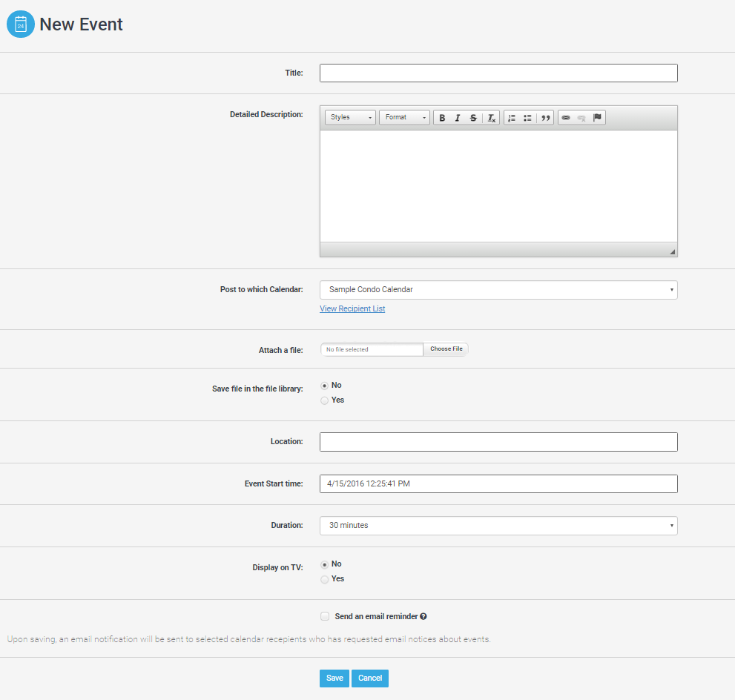Insert a bulleted list
The image size is (735, 700).
tap(527, 118)
